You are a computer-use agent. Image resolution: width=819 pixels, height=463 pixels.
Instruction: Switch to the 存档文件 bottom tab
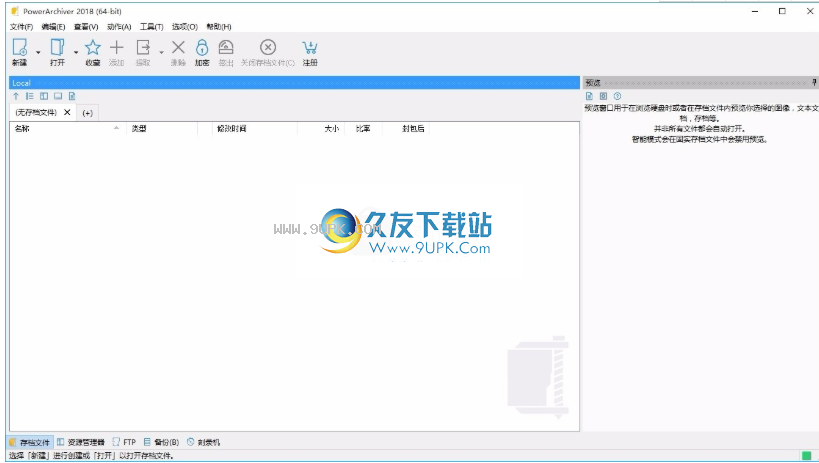point(30,442)
